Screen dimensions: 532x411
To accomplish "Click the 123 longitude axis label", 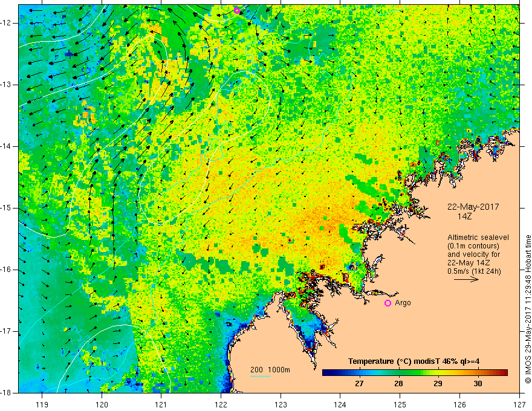I will (281, 404).
